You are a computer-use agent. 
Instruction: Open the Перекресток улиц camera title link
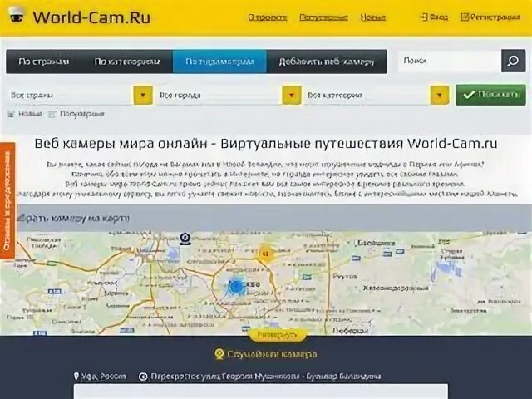(x=266, y=377)
